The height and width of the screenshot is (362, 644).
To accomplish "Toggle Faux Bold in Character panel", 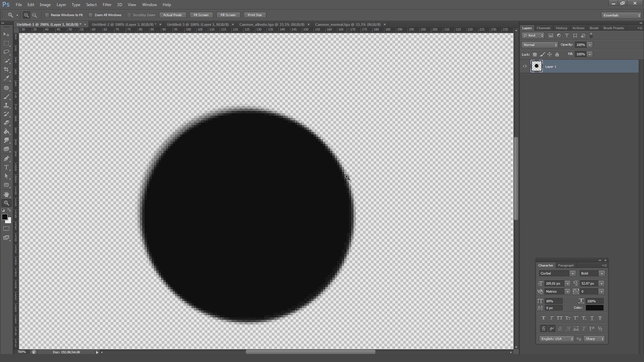I will coord(543,318).
